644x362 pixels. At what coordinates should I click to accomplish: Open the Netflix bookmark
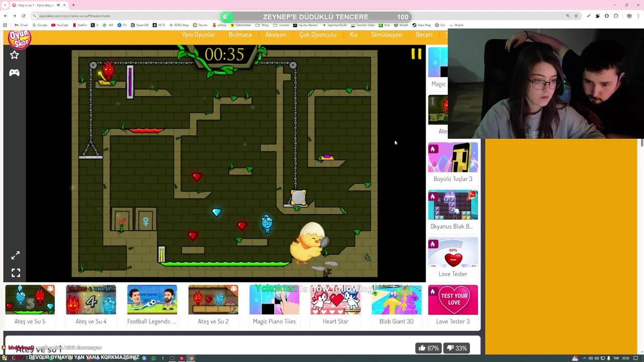point(80,25)
